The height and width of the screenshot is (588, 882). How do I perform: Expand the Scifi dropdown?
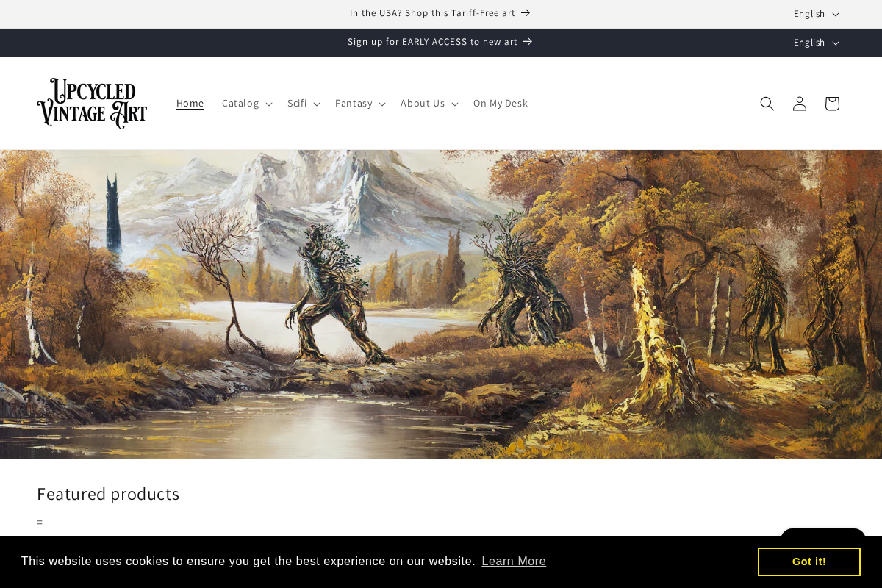tap(304, 104)
